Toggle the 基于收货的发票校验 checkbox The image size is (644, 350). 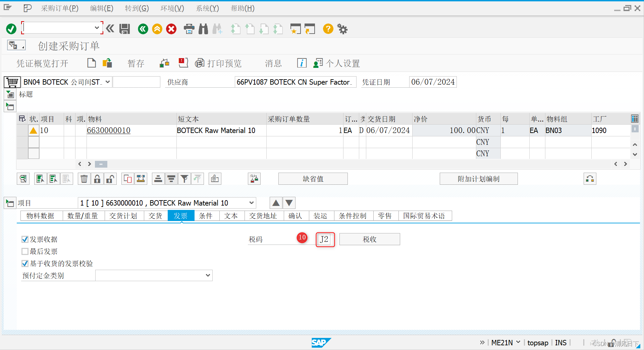point(25,263)
